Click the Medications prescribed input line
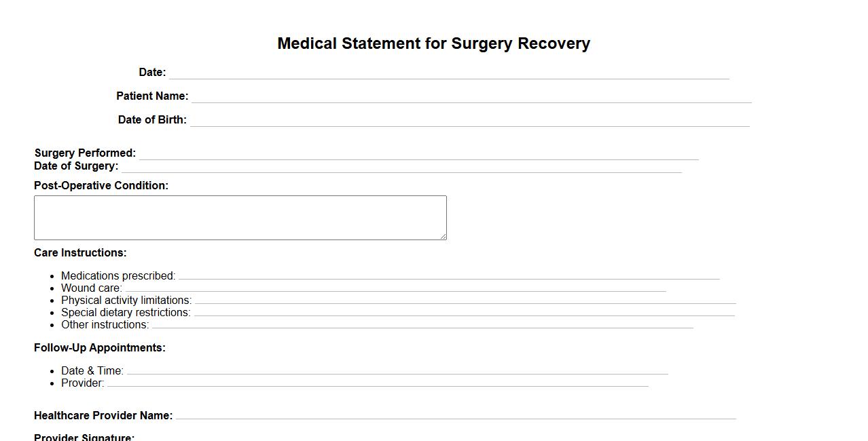 pyautogui.click(x=448, y=276)
